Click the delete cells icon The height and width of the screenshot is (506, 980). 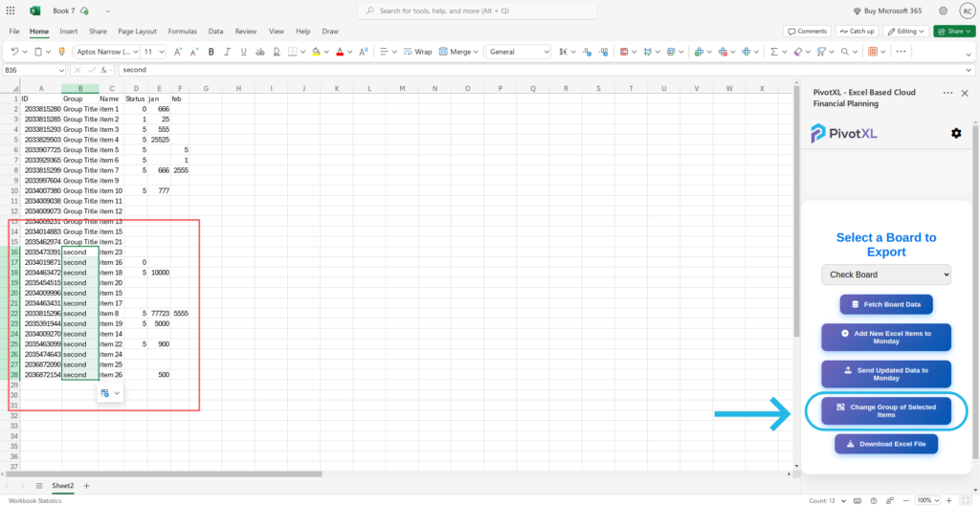pyautogui.click(x=723, y=52)
